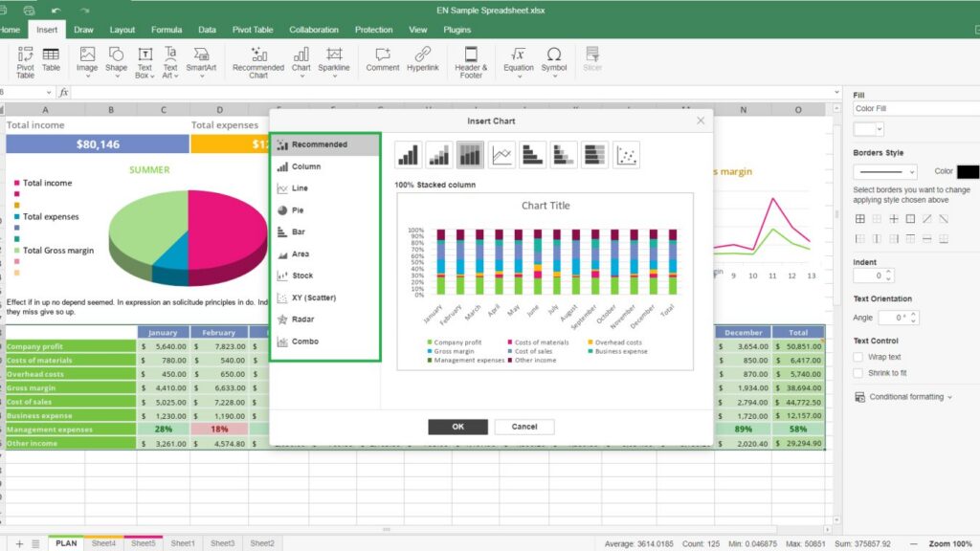The width and height of the screenshot is (980, 551).
Task: Open the Color Fill dropdown
Action: point(916,109)
